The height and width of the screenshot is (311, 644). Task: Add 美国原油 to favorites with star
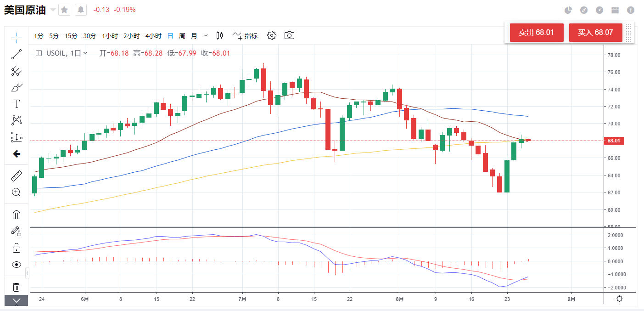pos(64,10)
